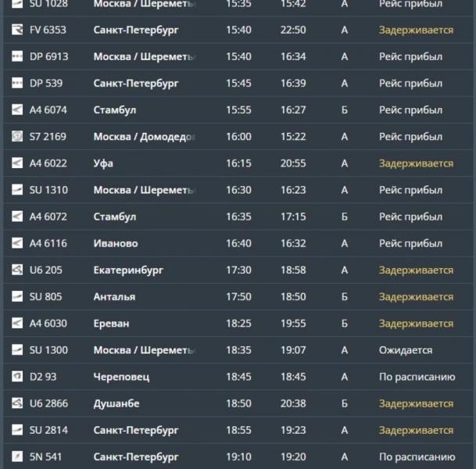Viewport: 476px width, 469px height.
Task: Click the Задерживается status of flight A4 6030
Action: tap(416, 324)
